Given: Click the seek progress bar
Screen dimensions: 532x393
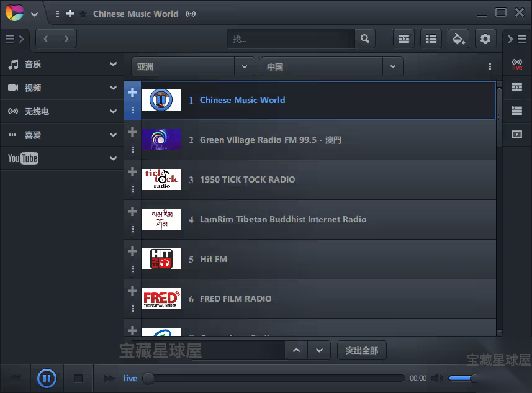Looking at the screenshot, I should [274, 378].
